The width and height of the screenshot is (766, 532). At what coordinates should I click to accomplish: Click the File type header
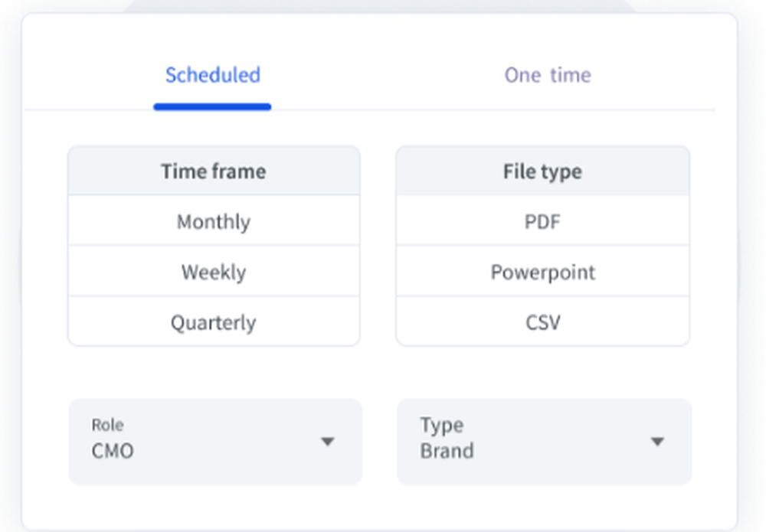543,171
